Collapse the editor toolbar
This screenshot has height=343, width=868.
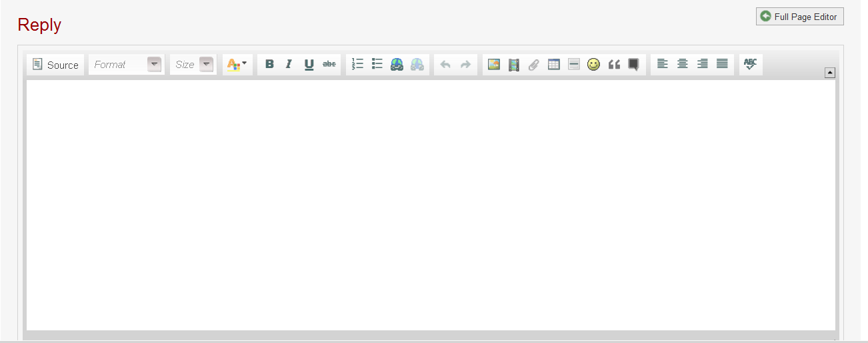[829, 73]
